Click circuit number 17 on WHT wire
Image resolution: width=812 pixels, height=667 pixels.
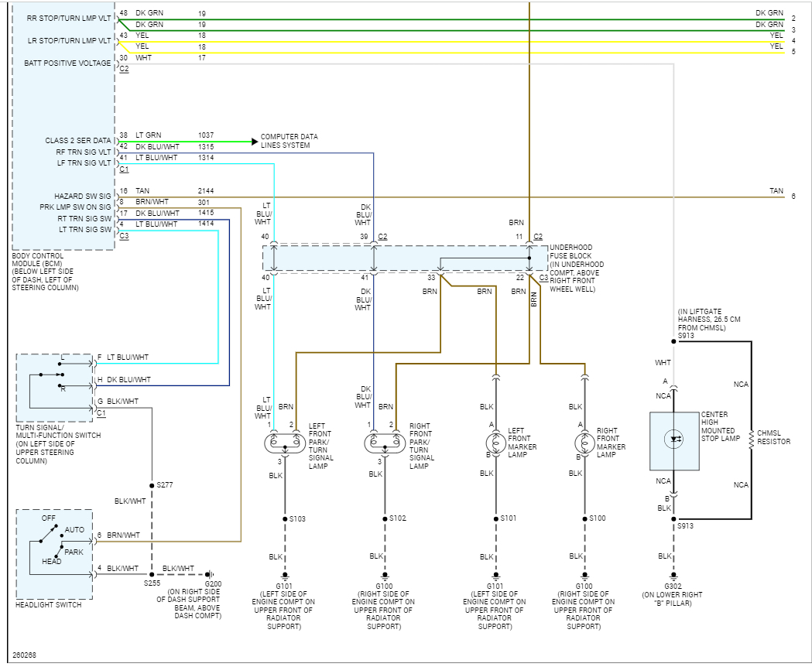point(201,57)
